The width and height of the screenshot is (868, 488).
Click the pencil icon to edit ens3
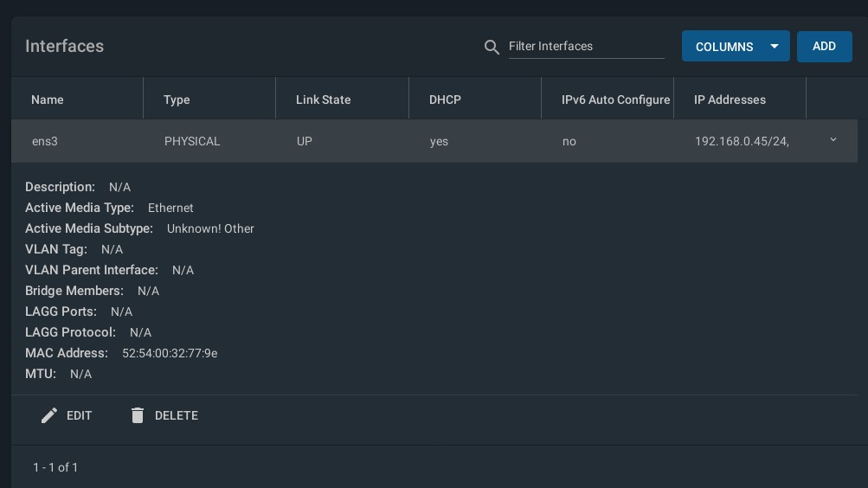[x=49, y=415]
